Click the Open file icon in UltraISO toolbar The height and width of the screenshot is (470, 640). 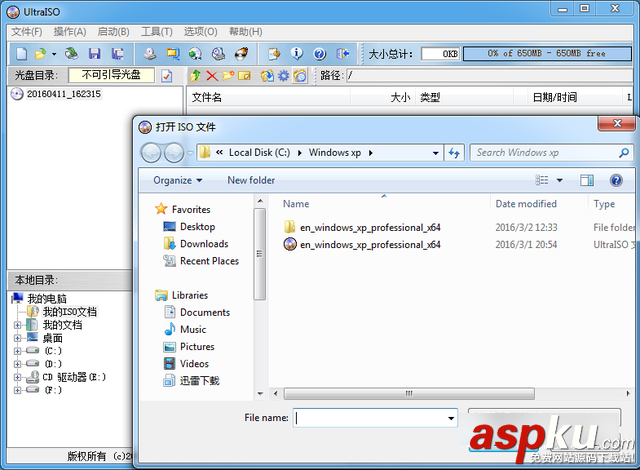(x=40, y=53)
